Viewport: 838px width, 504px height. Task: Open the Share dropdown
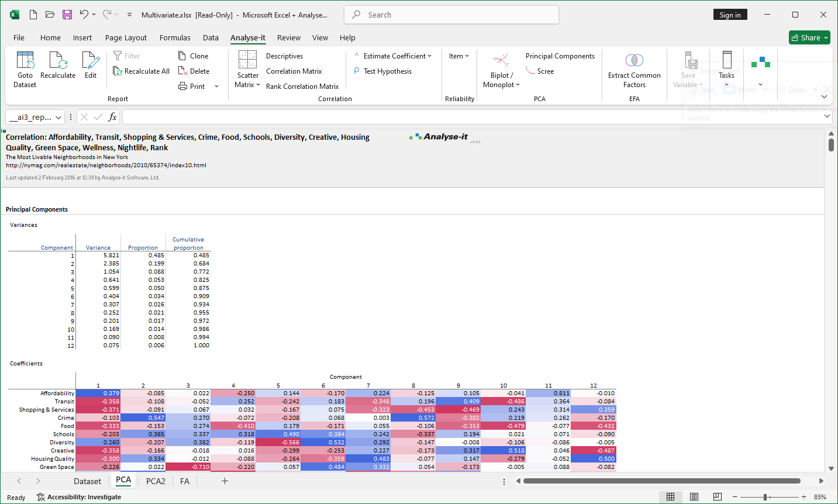[809, 37]
